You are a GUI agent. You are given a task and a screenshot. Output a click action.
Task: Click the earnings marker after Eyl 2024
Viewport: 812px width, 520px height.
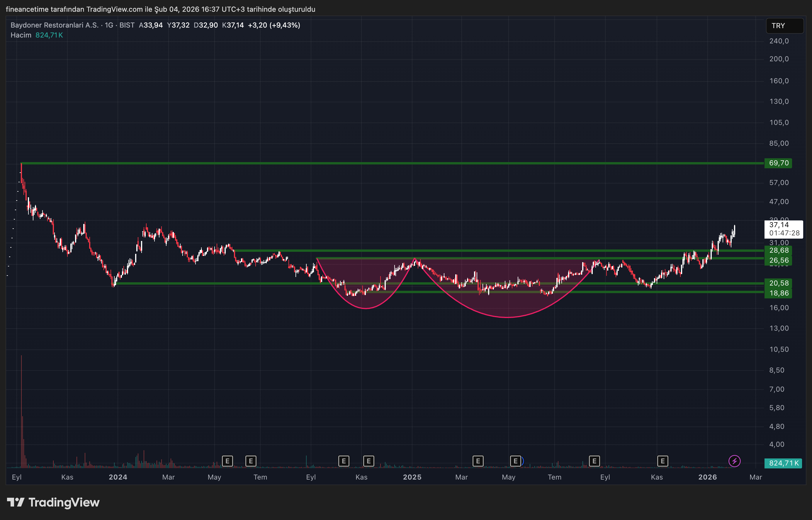(344, 461)
